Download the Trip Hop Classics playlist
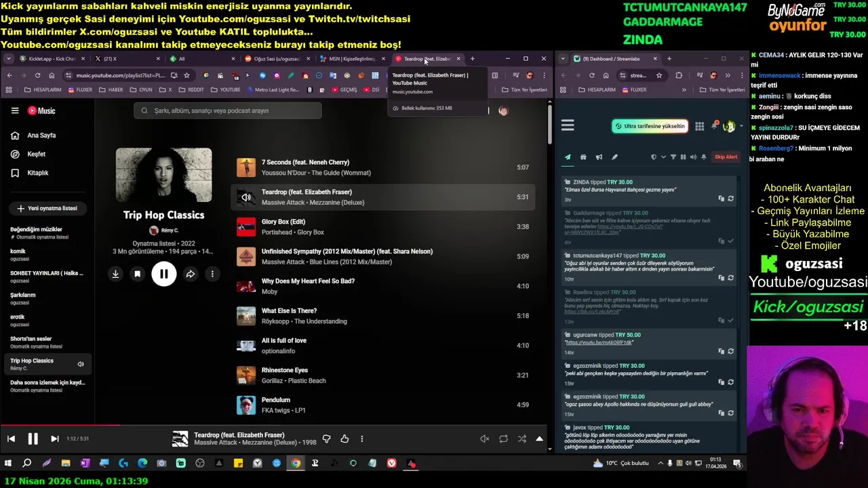868x488 pixels. tap(115, 274)
